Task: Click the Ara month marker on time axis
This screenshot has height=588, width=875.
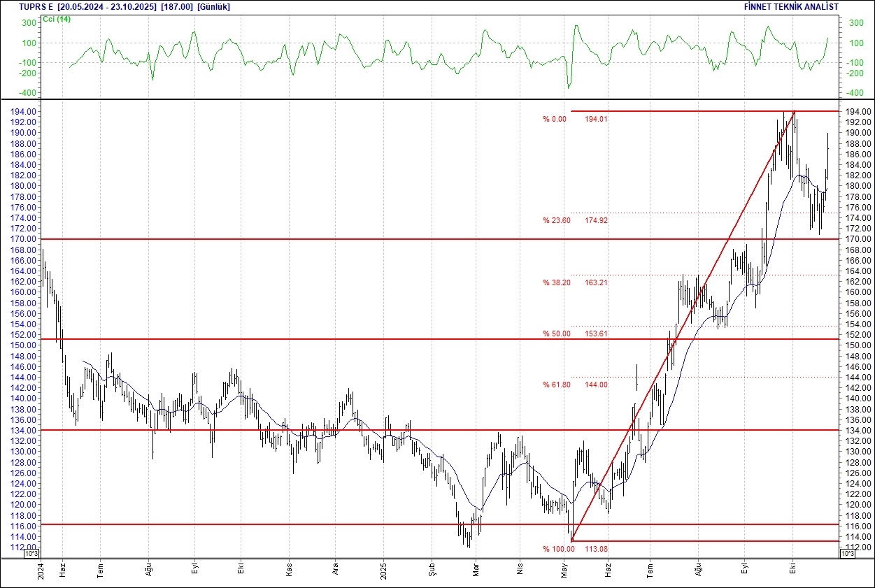Action: (335, 570)
